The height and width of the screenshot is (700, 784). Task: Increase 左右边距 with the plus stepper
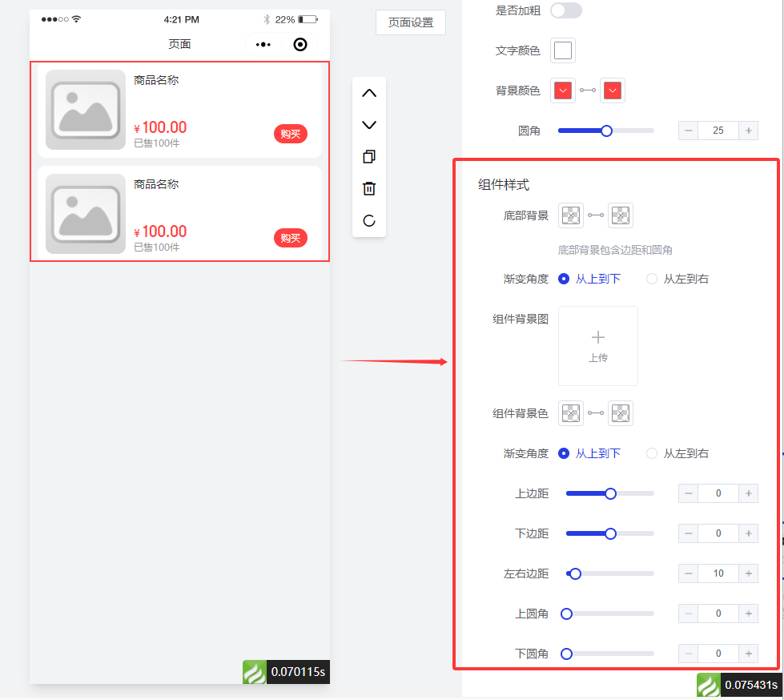[748, 573]
